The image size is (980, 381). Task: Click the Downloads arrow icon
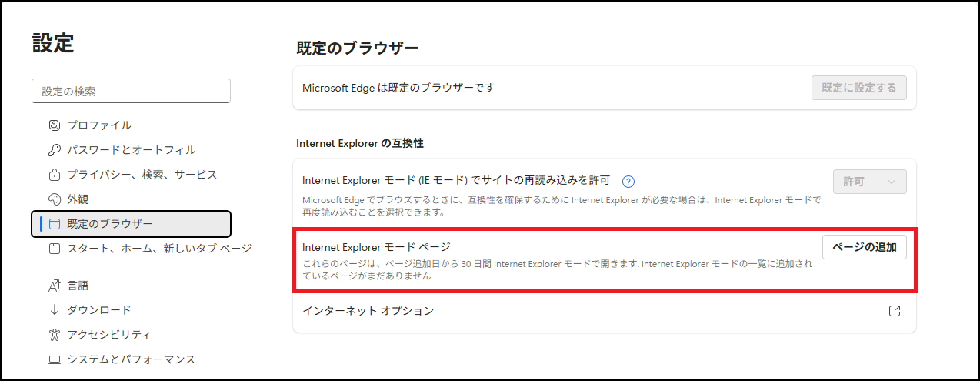pyautogui.click(x=54, y=310)
